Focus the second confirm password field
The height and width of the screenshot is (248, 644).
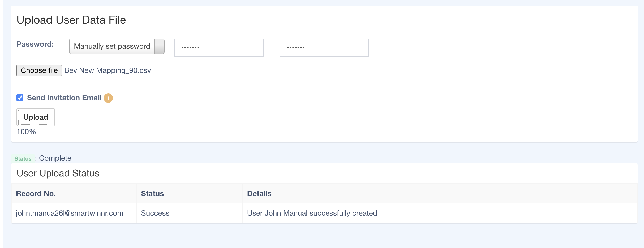324,48
